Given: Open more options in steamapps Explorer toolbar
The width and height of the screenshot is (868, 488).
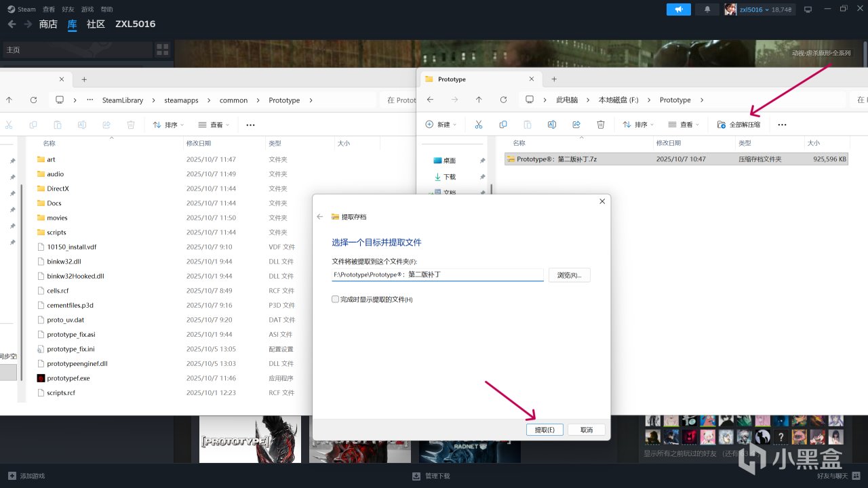Looking at the screenshot, I should click(x=250, y=125).
